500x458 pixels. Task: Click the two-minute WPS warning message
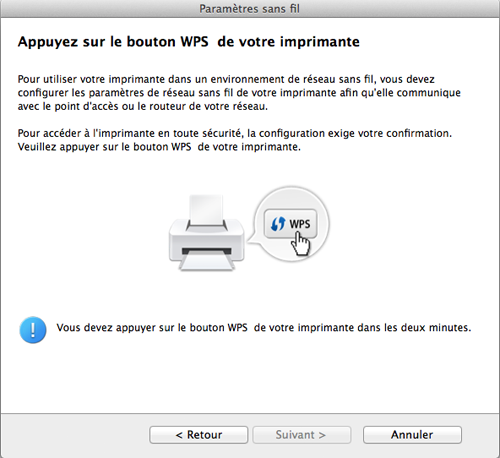click(x=264, y=328)
